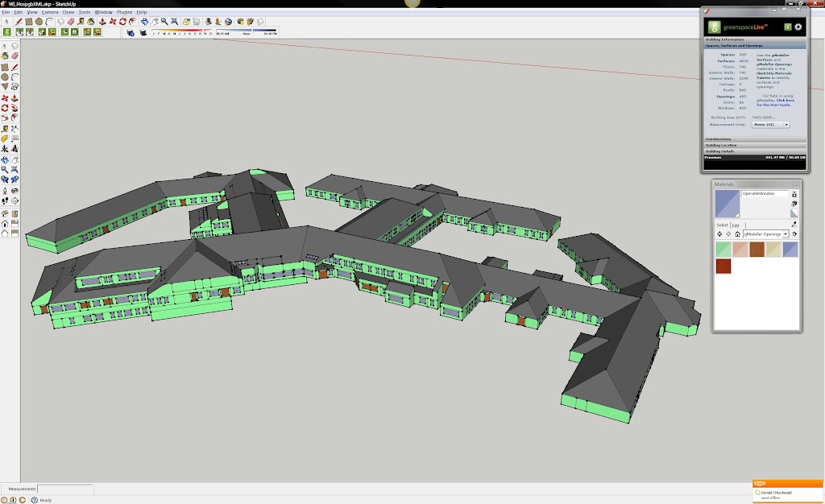Click the In Model home icon in Materials
The image size is (825, 504).
click(736, 233)
